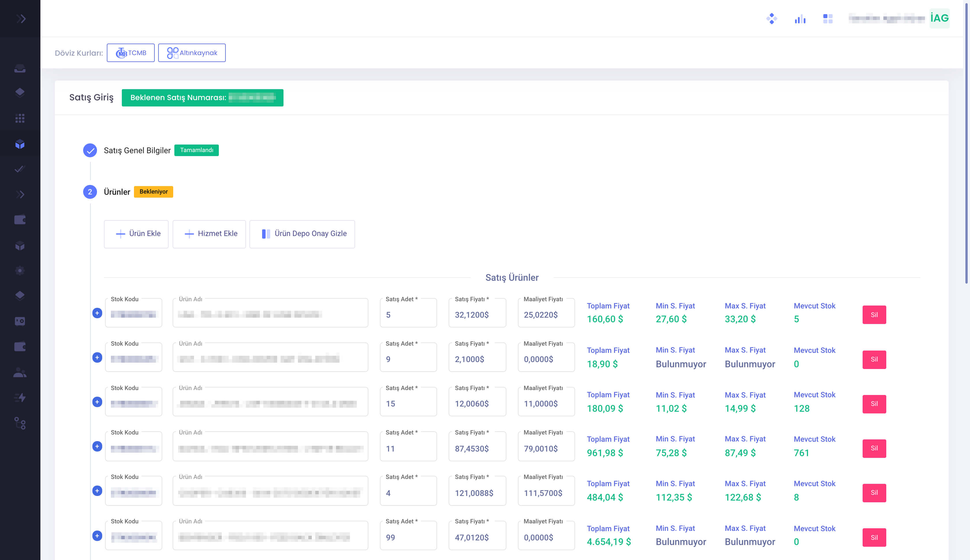Select the highlighted blue cube sidebar icon
Image resolution: width=970 pixels, height=560 pixels.
[x=20, y=144]
